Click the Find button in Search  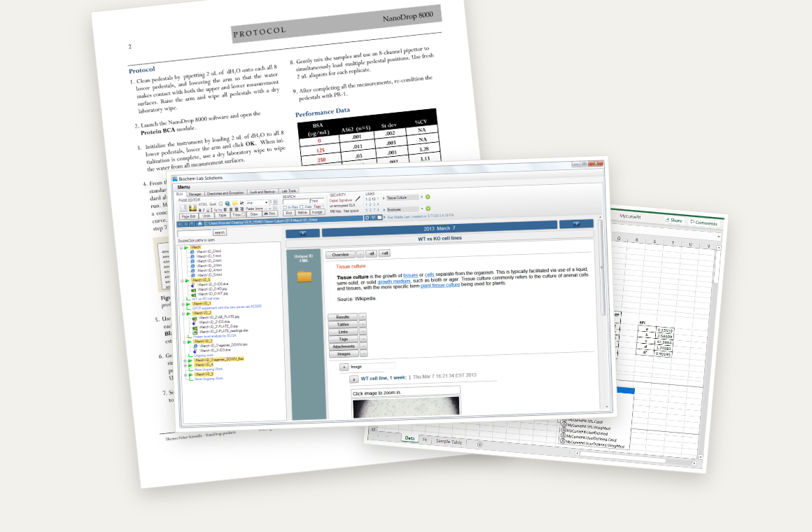pos(289,212)
